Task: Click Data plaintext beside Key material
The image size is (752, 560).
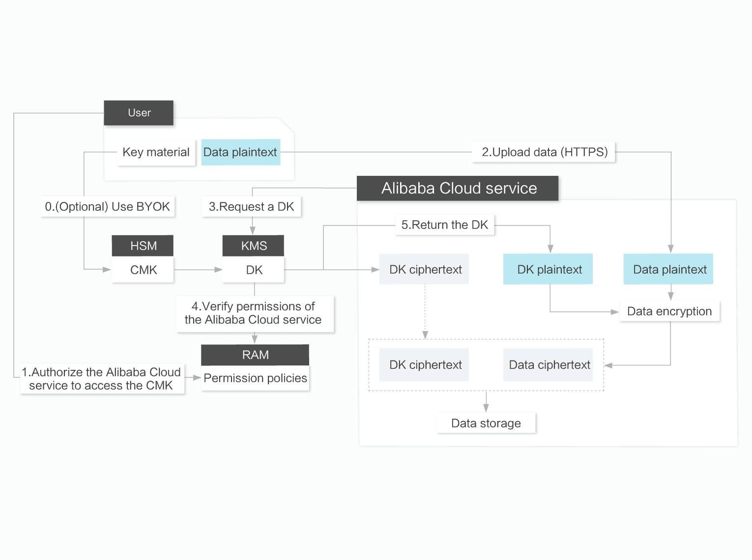Action: 240,152
